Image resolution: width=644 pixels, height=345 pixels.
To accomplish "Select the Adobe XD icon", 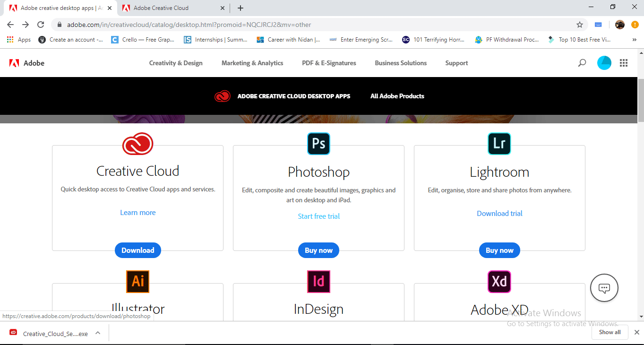I will click(x=499, y=281).
